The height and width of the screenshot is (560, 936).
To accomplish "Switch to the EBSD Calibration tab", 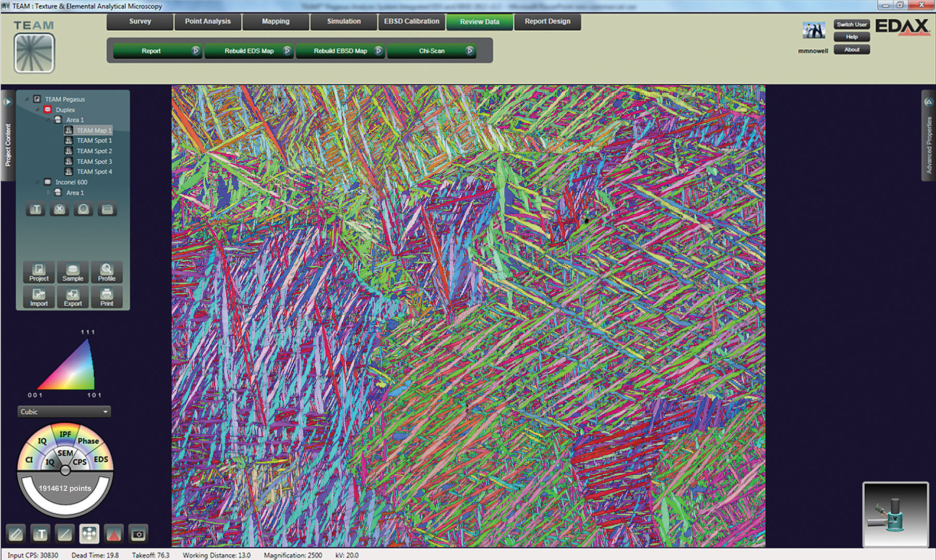I will tap(411, 21).
